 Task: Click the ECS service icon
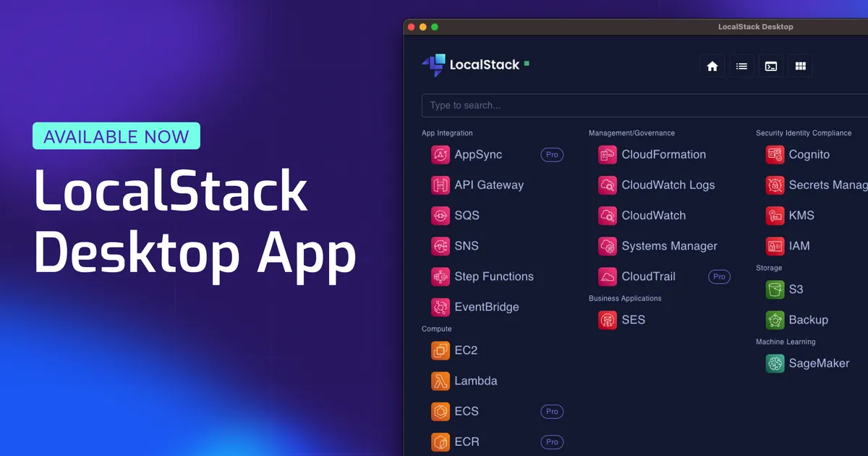[441, 411]
